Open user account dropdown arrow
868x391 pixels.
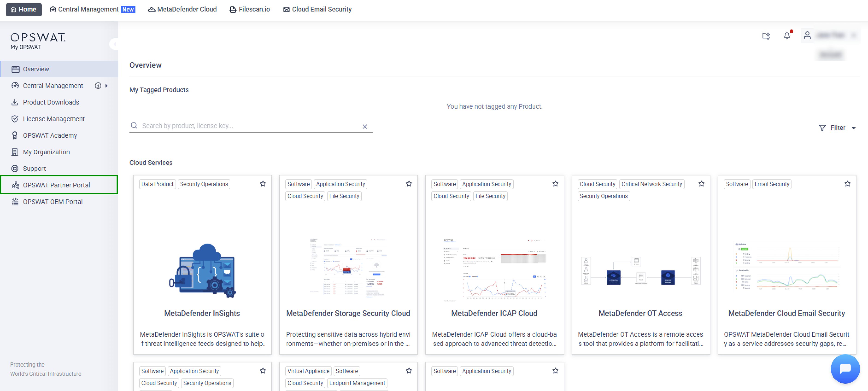tap(853, 35)
